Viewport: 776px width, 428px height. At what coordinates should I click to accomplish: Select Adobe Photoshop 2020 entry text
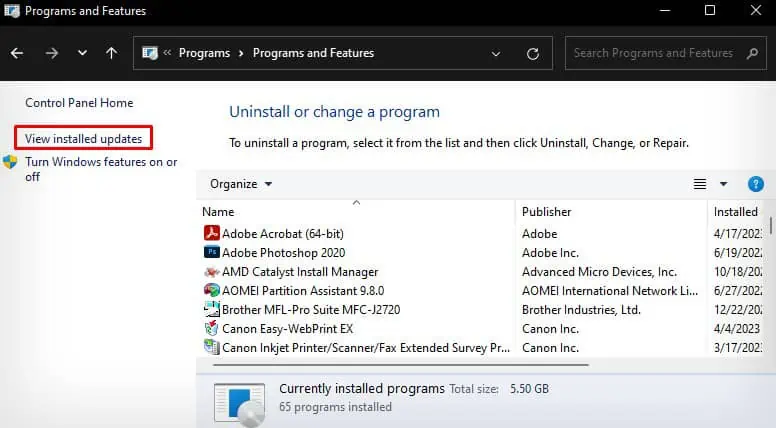click(284, 253)
